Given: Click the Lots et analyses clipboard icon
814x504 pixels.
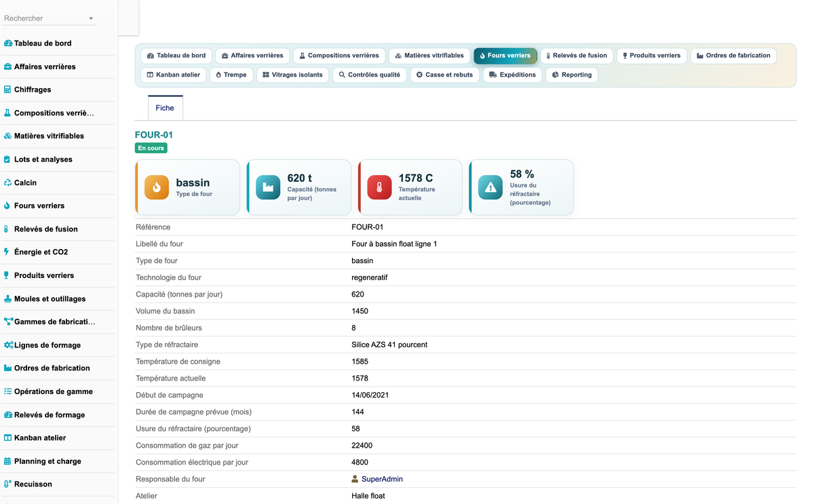Looking at the screenshot, I should click(x=8, y=159).
